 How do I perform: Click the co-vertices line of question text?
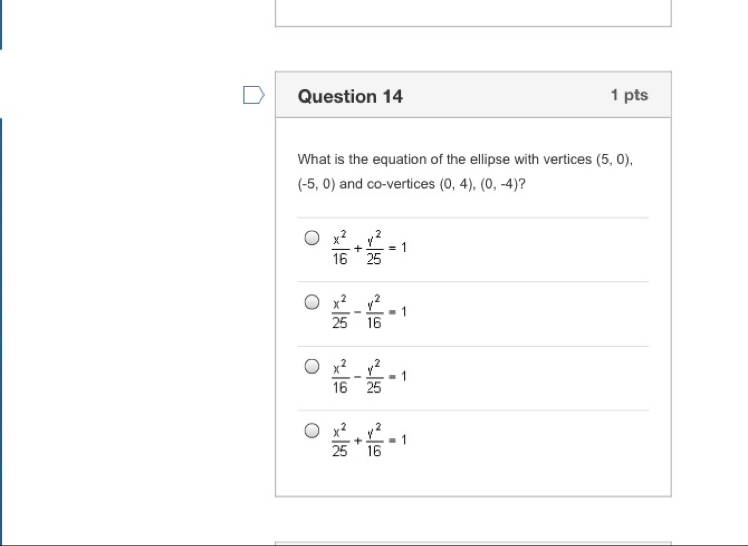point(412,184)
